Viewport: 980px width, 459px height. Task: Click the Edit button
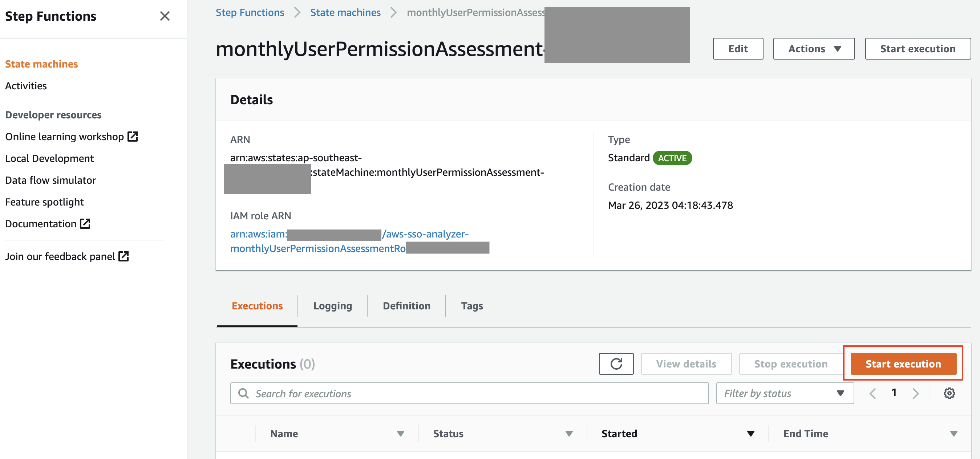(737, 48)
